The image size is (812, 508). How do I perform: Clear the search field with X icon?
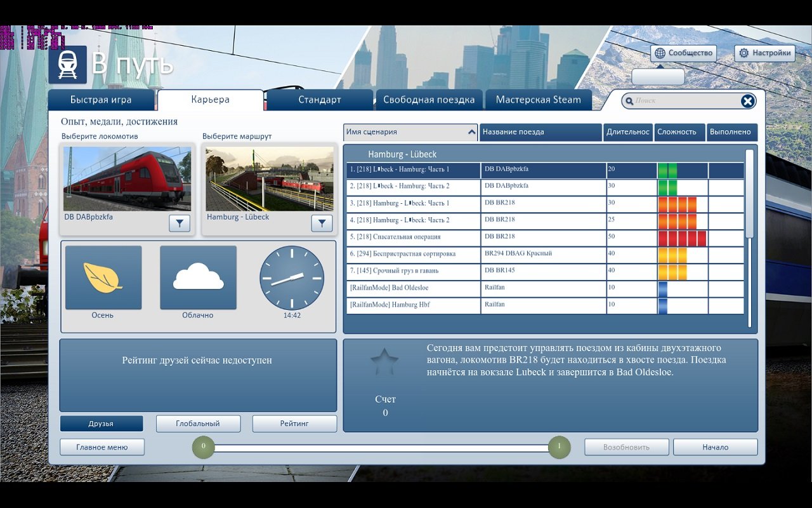(x=748, y=101)
